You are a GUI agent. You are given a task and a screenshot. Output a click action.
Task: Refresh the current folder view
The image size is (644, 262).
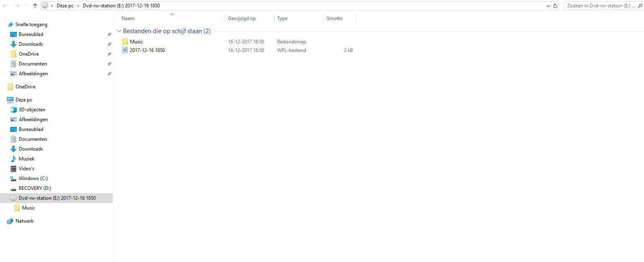555,6
